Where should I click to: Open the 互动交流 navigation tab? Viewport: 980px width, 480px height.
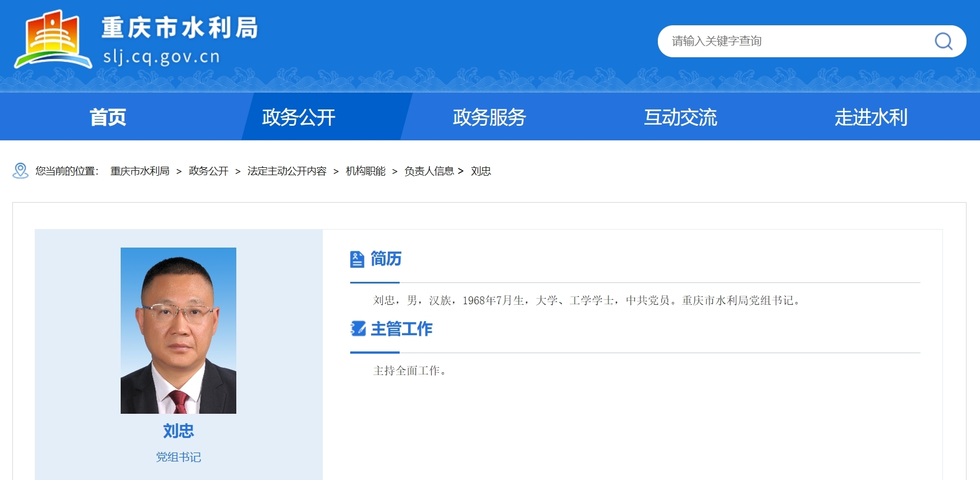tap(680, 117)
